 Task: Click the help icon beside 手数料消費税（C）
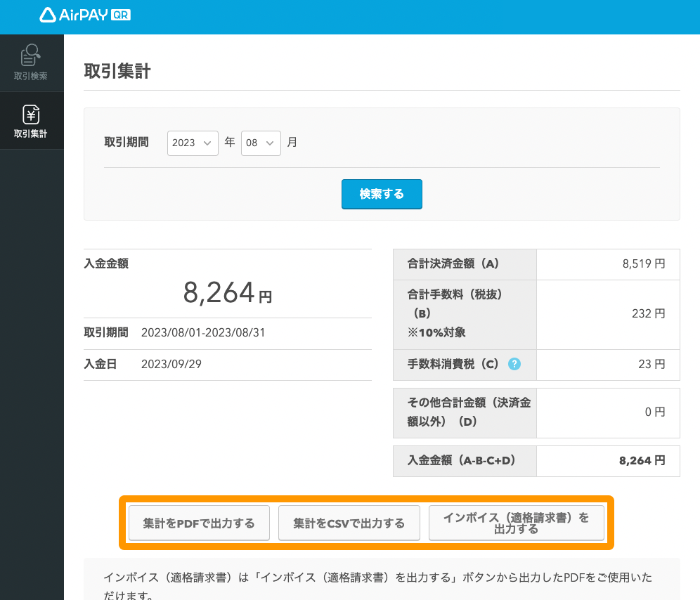[514, 364]
